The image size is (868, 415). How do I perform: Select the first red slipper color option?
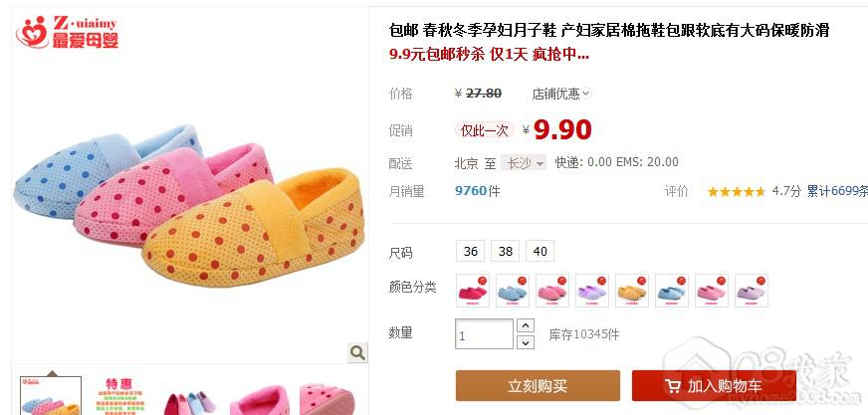point(473,291)
